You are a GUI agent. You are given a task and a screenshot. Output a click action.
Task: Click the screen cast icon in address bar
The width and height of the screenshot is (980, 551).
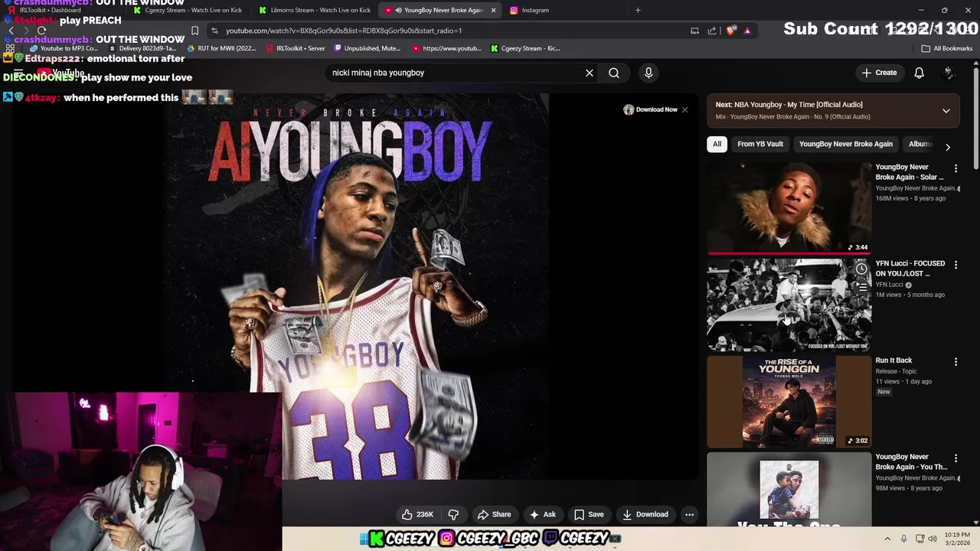click(x=694, y=31)
